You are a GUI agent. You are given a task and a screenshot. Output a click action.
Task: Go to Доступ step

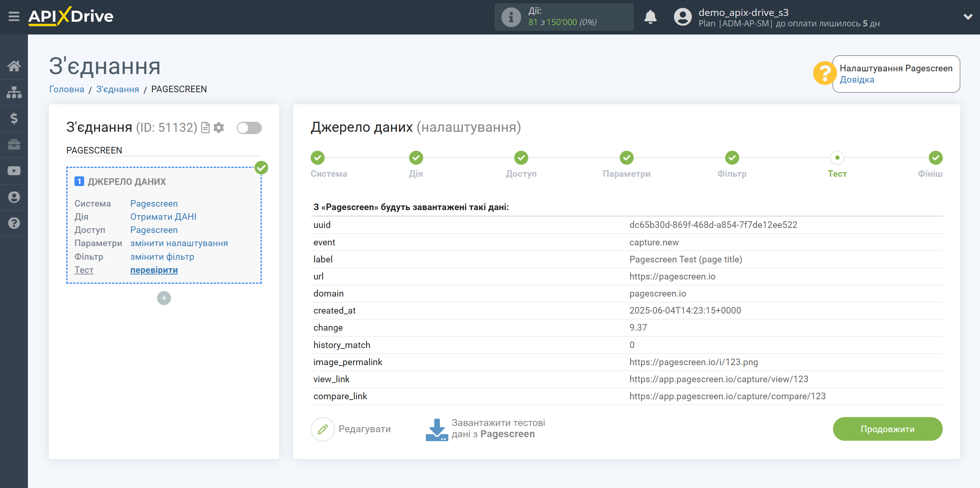(x=521, y=158)
